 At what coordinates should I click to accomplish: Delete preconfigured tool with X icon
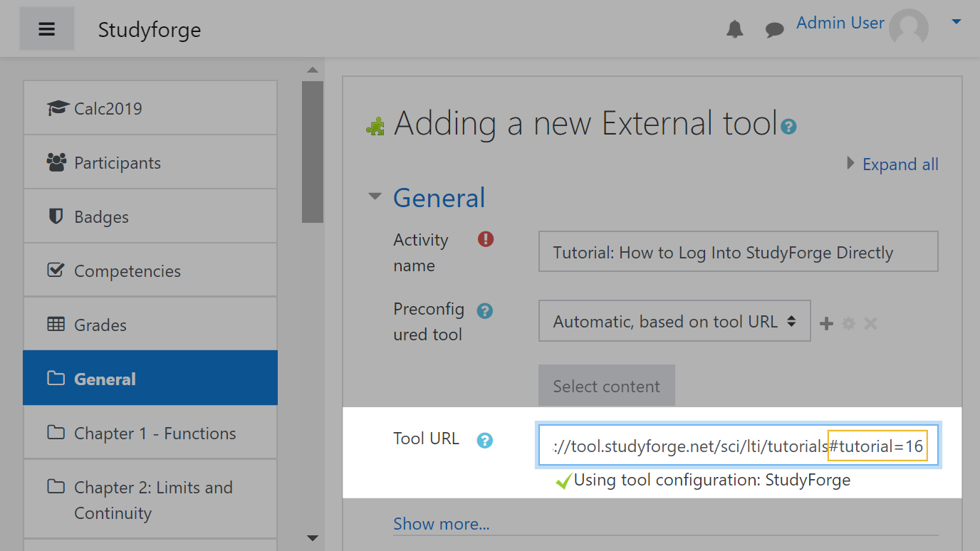coord(870,322)
